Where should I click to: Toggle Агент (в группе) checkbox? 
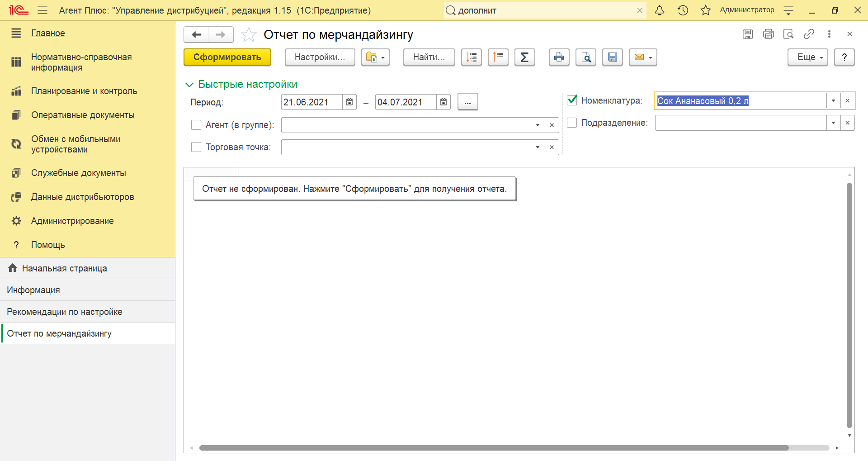[196, 125]
